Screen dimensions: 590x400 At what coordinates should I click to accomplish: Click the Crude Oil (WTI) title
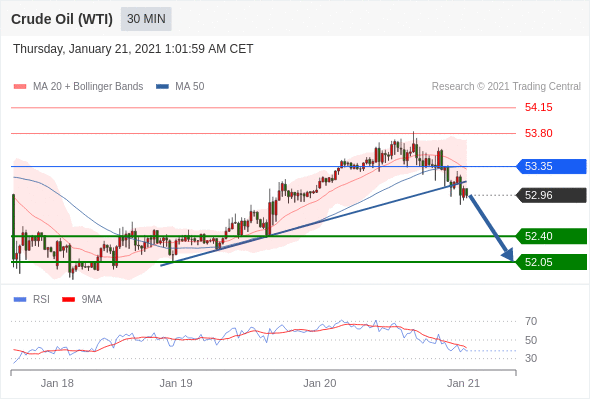62,19
